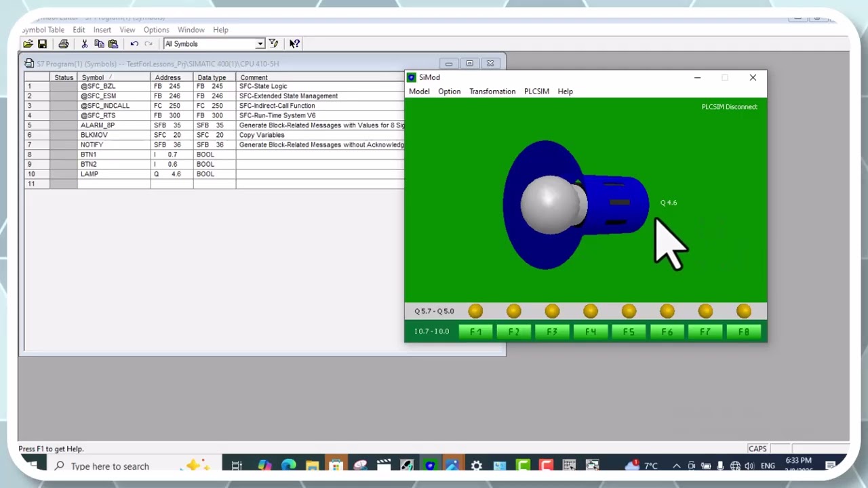Click the Q 4.6 label beside the lamp
This screenshot has height=488, width=868.
coord(669,203)
